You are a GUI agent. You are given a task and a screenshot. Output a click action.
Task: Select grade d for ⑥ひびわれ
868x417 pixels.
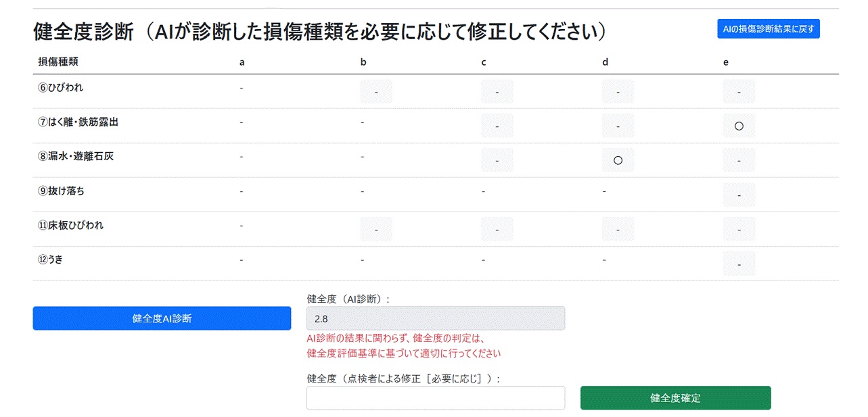pyautogui.click(x=618, y=91)
